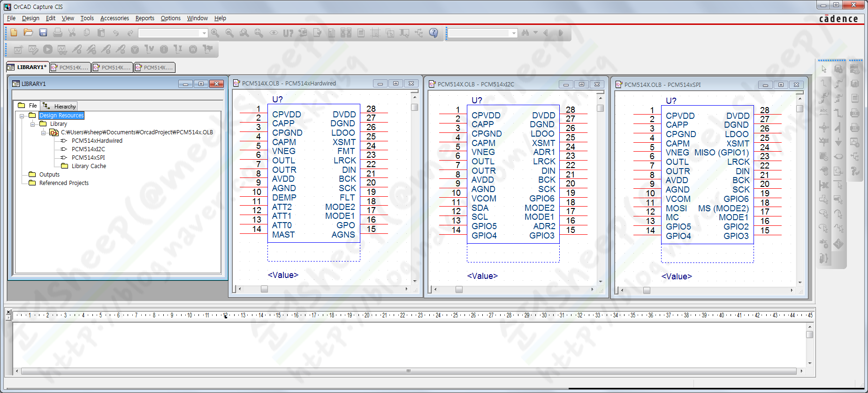Open the Options menu

click(170, 18)
